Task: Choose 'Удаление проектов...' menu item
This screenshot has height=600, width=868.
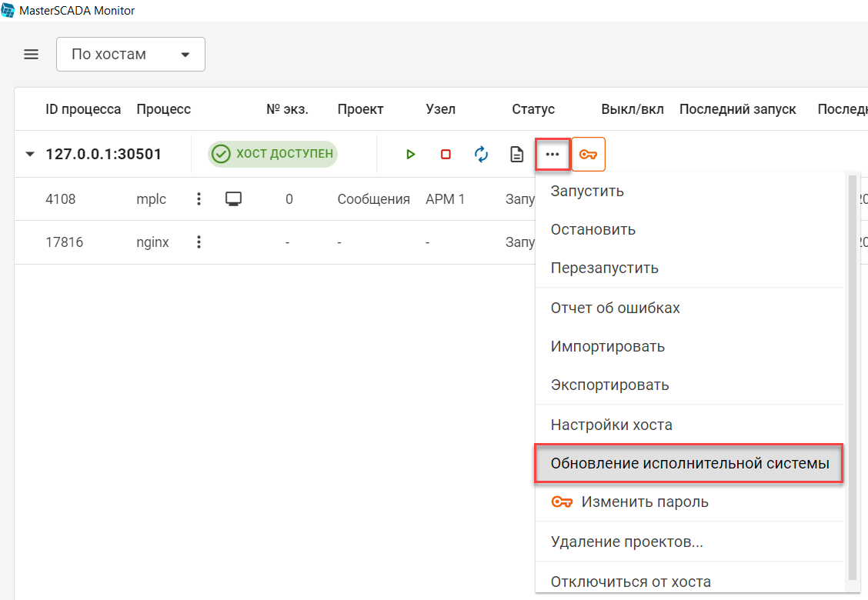Action: [626, 542]
